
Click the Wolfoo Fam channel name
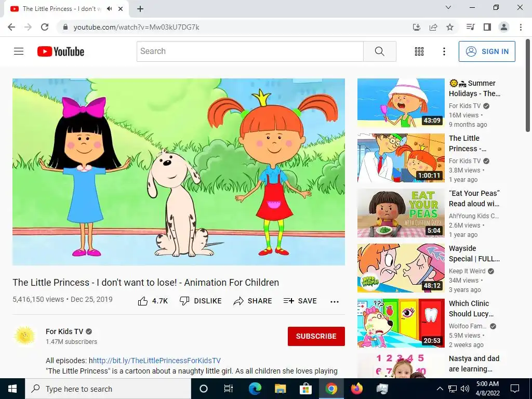[468, 326]
